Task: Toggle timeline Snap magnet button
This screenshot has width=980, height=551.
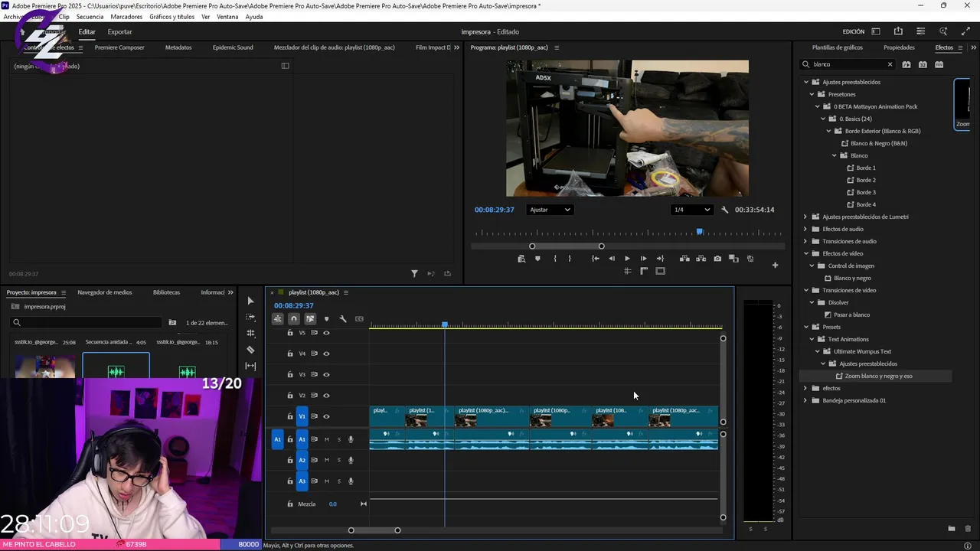Action: click(x=294, y=319)
